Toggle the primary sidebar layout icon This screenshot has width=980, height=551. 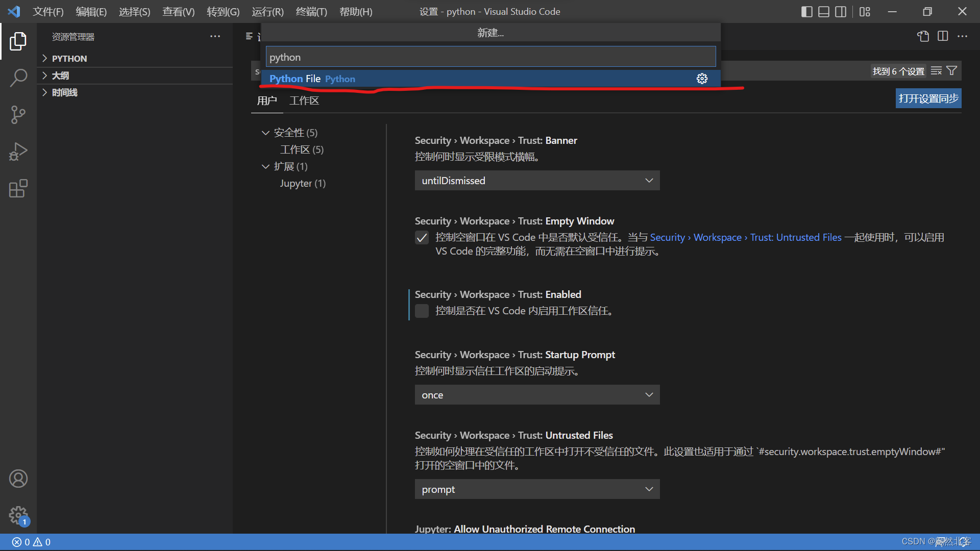pos(806,11)
